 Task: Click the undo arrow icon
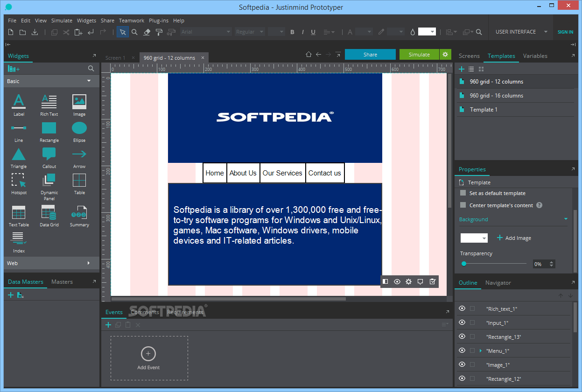pos(91,32)
